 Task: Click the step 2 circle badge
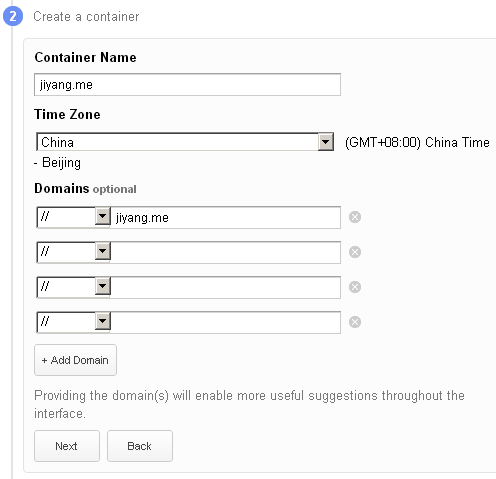point(13,16)
